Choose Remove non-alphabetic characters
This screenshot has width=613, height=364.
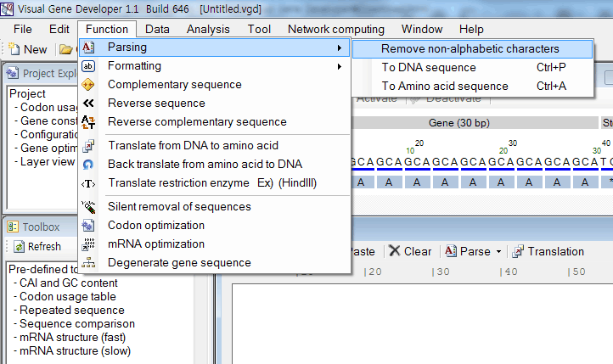pos(470,49)
